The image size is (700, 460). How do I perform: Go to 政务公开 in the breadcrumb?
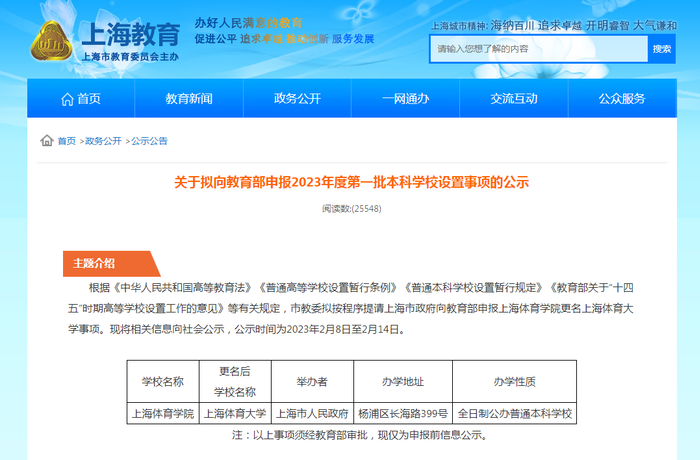click(x=103, y=141)
